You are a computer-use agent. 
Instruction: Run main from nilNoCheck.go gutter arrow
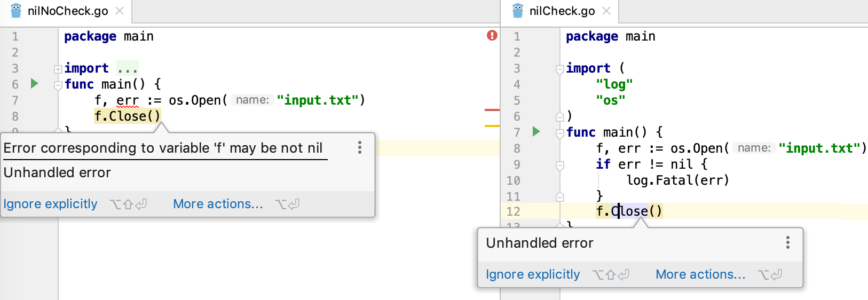point(35,83)
